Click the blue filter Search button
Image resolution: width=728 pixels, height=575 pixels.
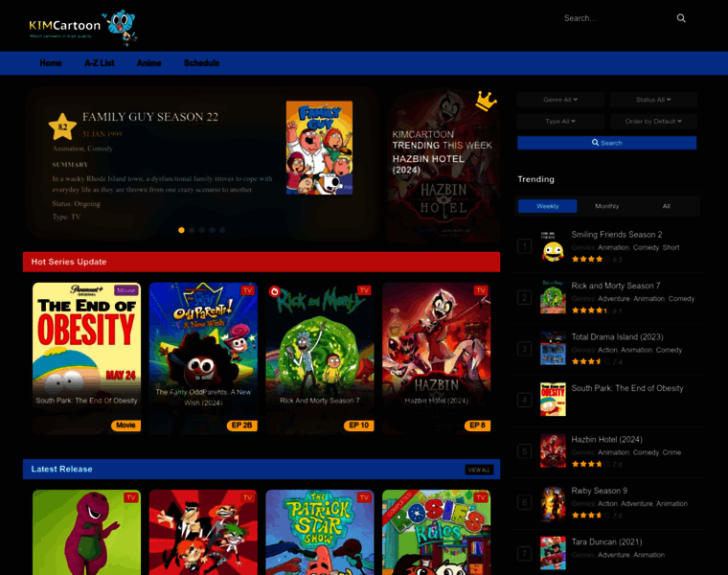tap(606, 143)
